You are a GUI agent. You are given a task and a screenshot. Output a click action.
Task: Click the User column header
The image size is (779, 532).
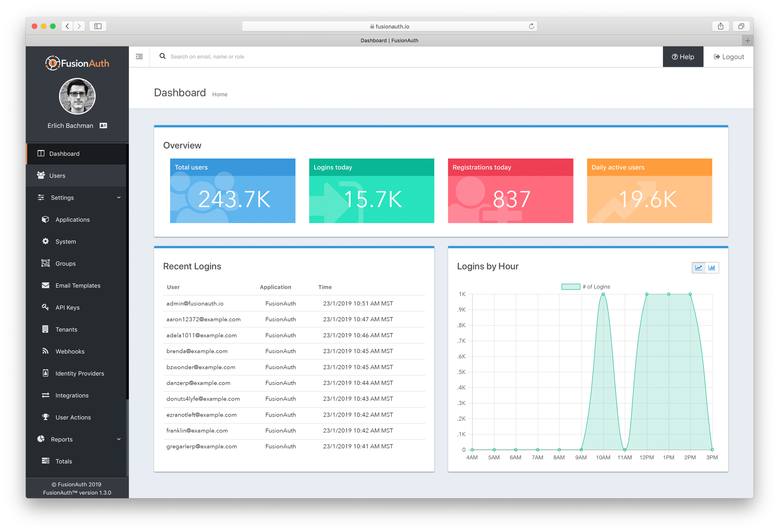pyautogui.click(x=173, y=287)
